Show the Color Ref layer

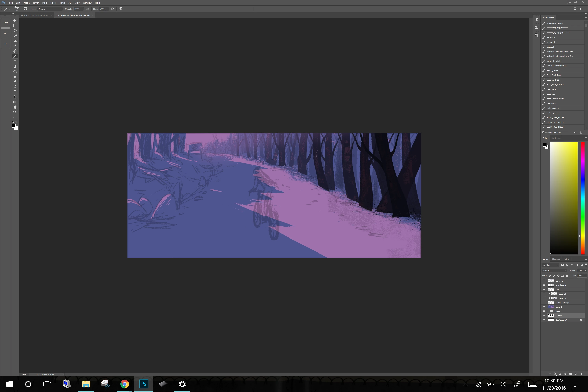544,281
